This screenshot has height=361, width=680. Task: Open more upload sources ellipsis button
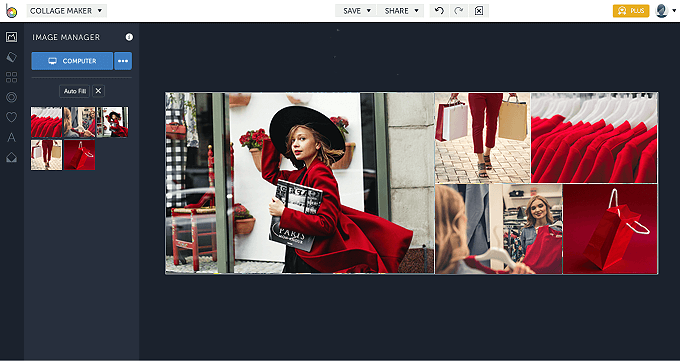tap(123, 61)
